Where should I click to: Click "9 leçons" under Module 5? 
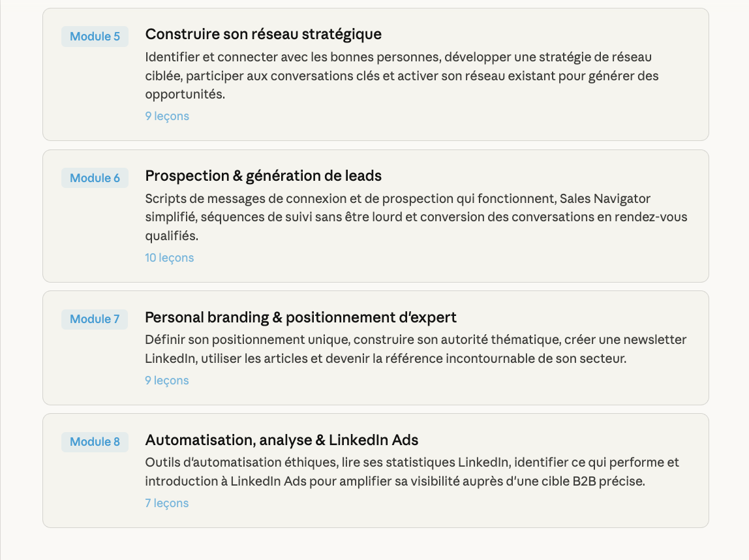167,116
